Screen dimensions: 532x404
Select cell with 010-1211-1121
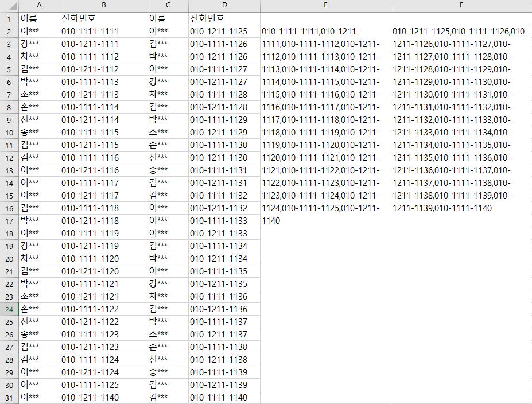[103, 297]
